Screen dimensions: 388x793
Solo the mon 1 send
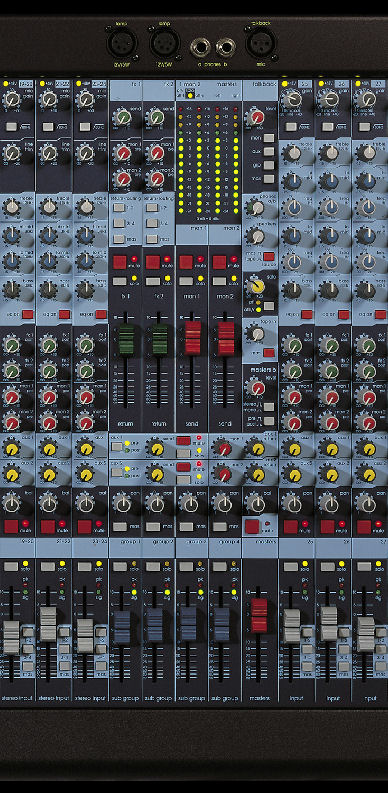(186, 281)
